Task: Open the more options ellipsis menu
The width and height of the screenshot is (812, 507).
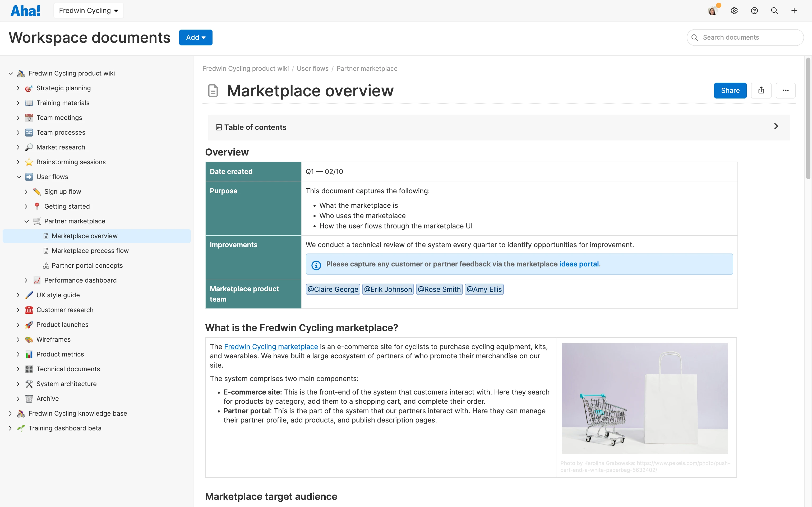Action: pos(786,90)
